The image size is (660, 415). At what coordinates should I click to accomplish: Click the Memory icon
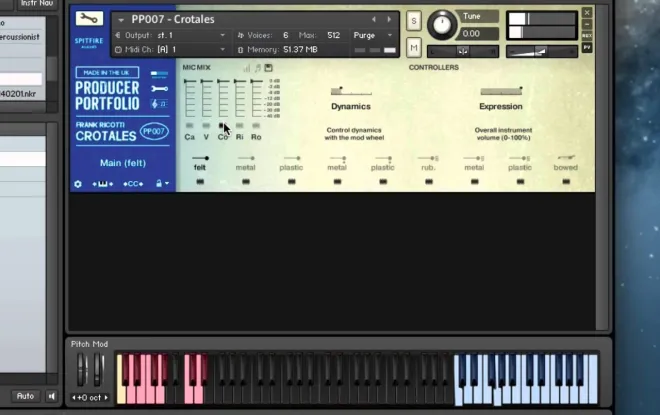[240, 50]
